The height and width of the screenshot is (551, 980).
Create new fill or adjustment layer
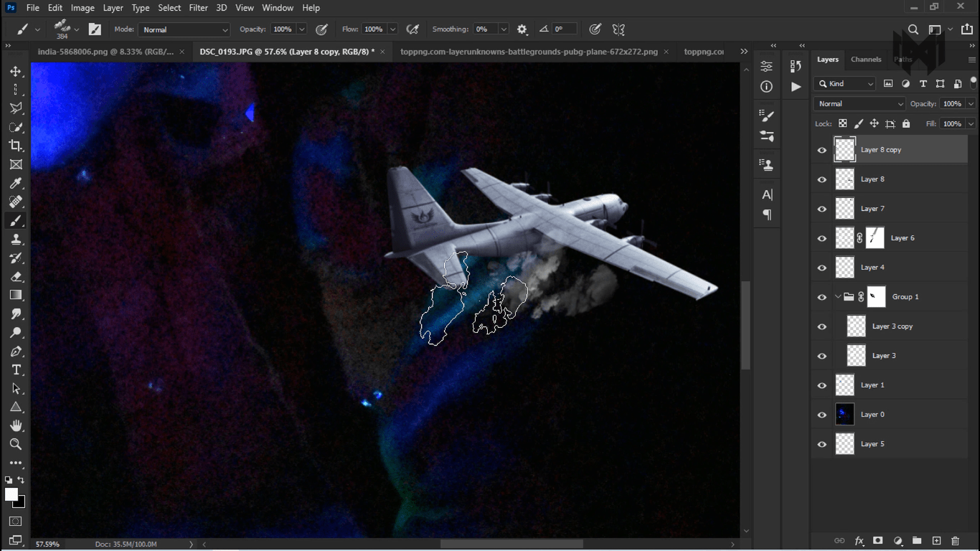click(897, 541)
